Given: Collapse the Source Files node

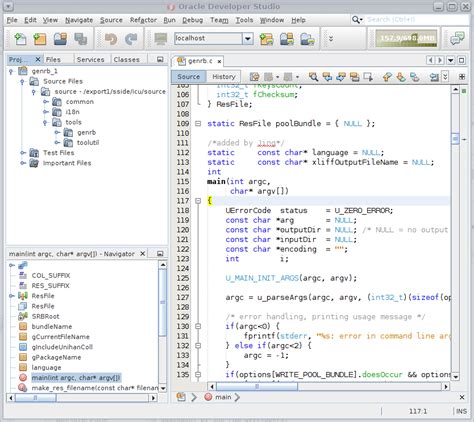Looking at the screenshot, I should (22, 81).
